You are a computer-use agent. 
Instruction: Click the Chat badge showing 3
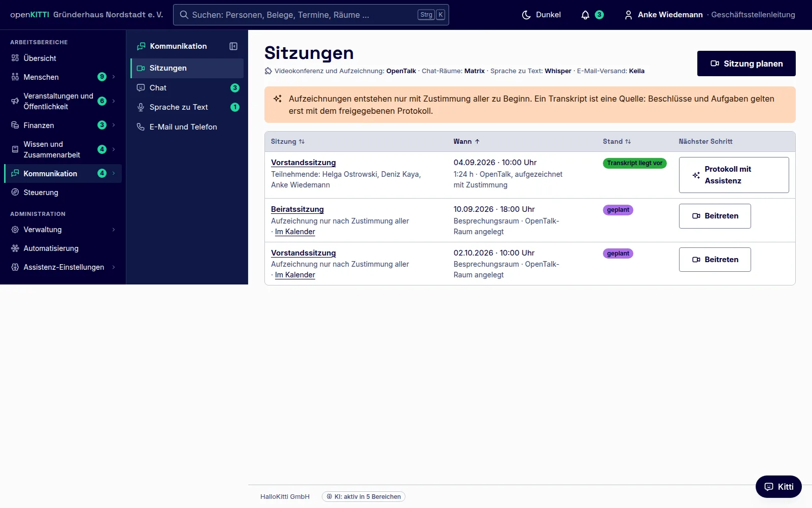[x=234, y=88]
